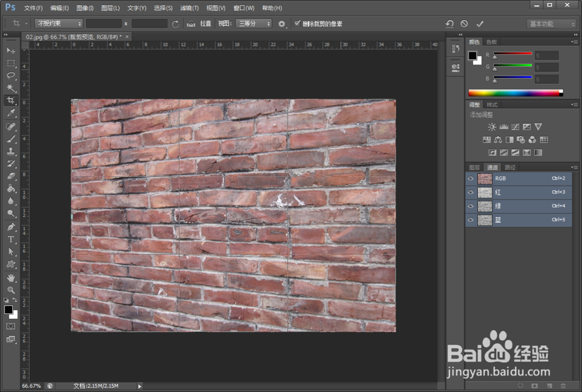
Task: Select the Custom Shape tool
Action: click(x=10, y=264)
